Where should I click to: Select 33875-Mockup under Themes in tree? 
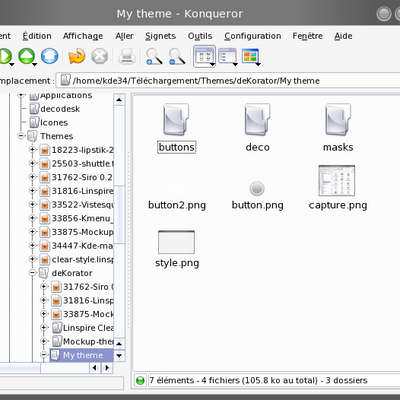coord(82,232)
